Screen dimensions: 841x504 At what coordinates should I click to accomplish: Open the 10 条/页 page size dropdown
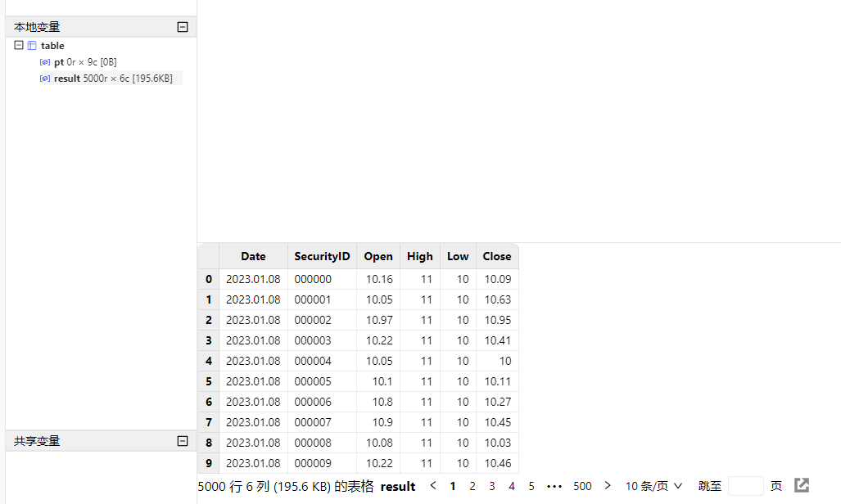tap(653, 486)
